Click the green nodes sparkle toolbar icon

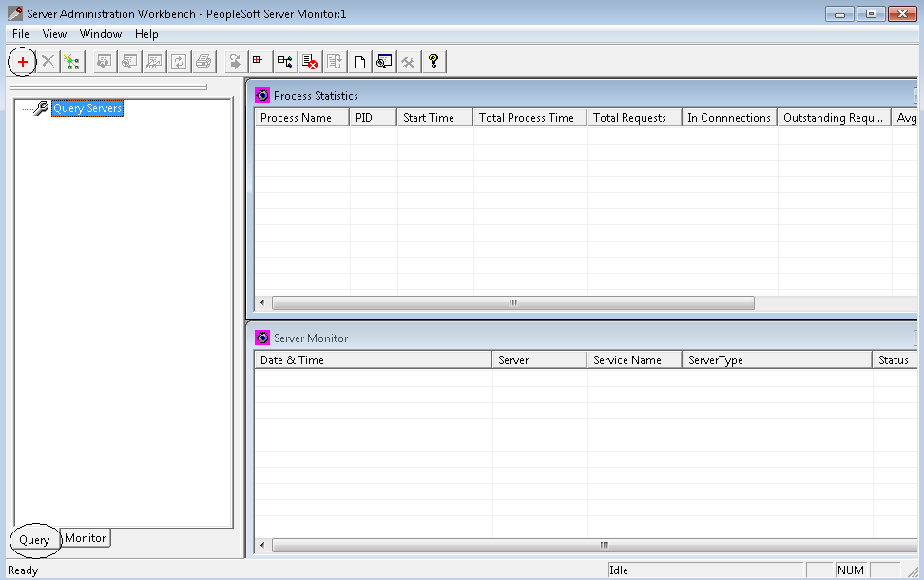click(72, 61)
